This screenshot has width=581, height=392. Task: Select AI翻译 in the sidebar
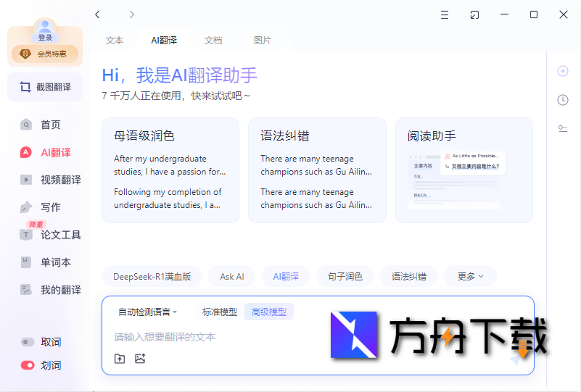click(x=45, y=152)
